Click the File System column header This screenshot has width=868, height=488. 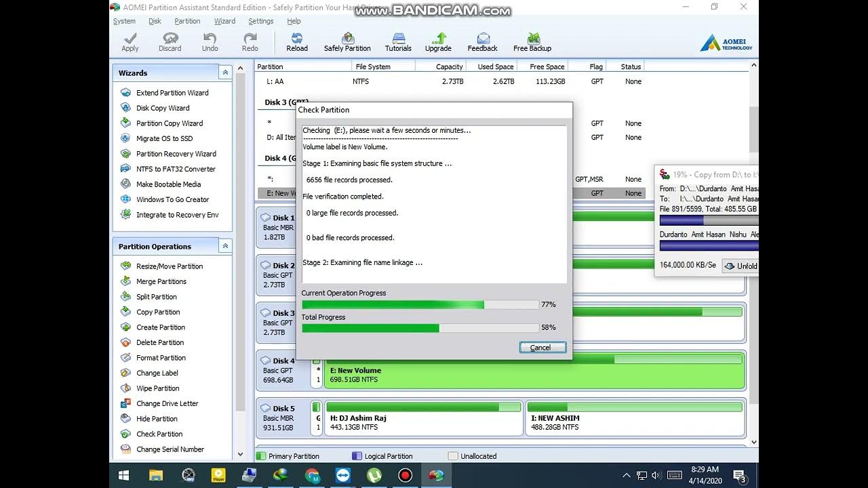pyautogui.click(x=383, y=66)
